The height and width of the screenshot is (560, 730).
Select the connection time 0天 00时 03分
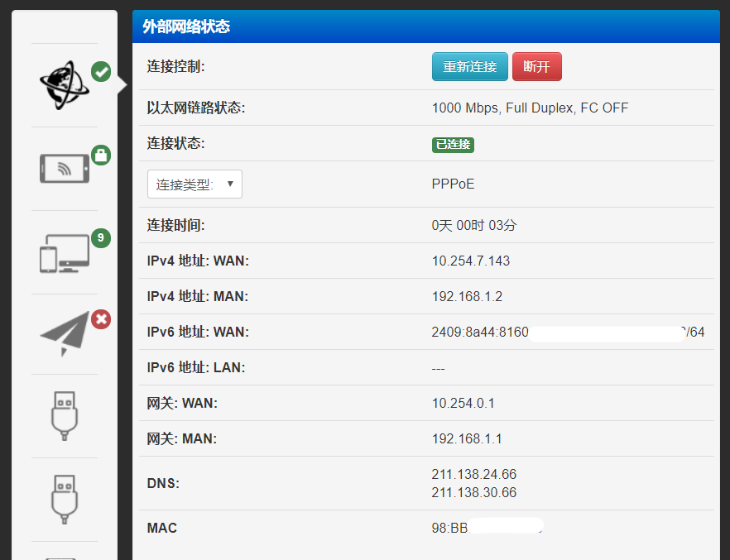[x=474, y=226]
